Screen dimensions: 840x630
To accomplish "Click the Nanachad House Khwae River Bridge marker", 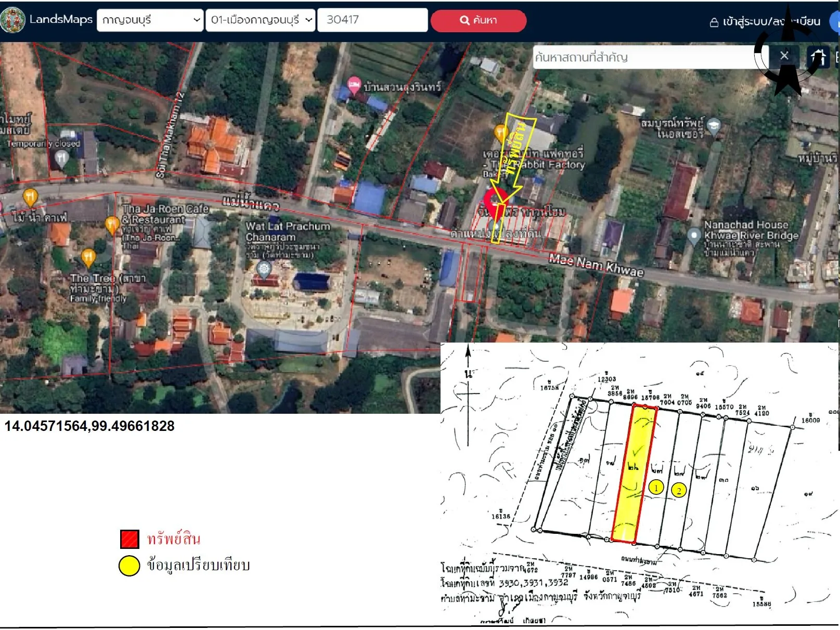I will [x=694, y=236].
